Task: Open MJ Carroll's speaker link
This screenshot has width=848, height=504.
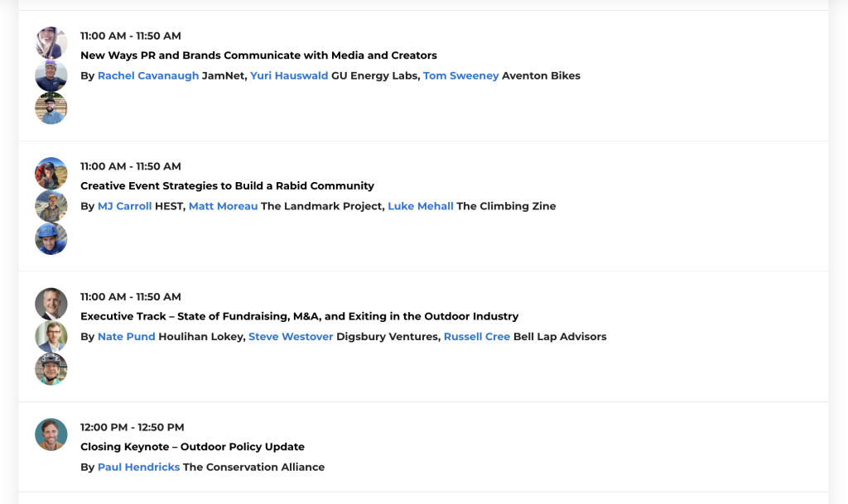Action: (x=124, y=206)
